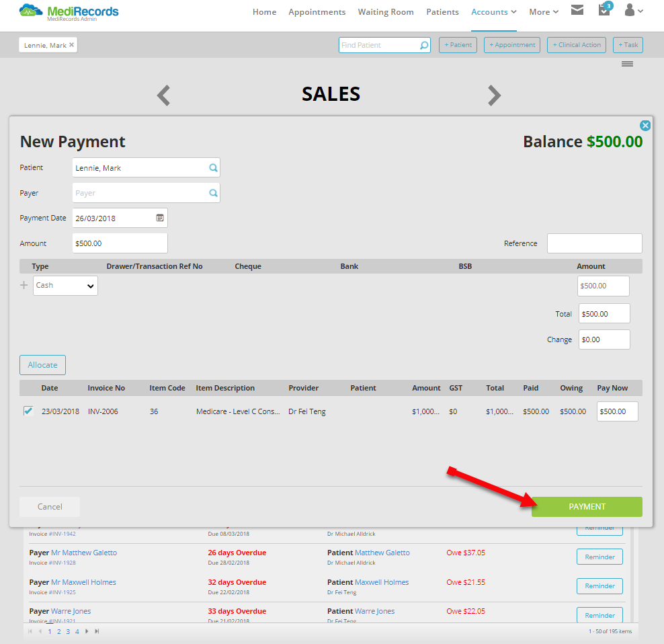Viewport: 664px width, 644px height.
Task: Go to page 2 of the list
Action: [x=59, y=631]
